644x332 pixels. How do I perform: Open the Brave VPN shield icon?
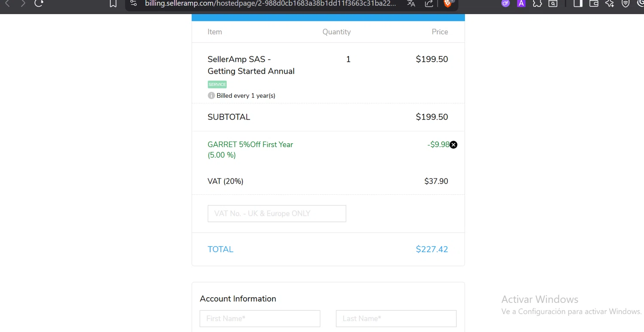click(626, 3)
